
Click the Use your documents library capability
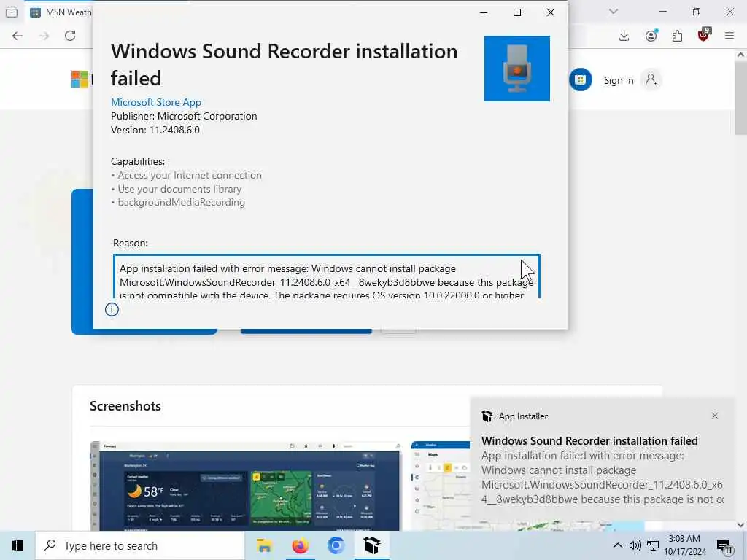(x=179, y=189)
